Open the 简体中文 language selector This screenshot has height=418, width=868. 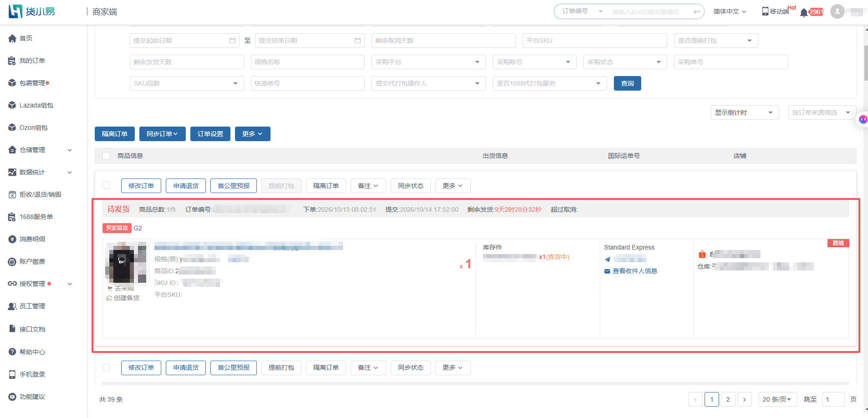pyautogui.click(x=730, y=11)
